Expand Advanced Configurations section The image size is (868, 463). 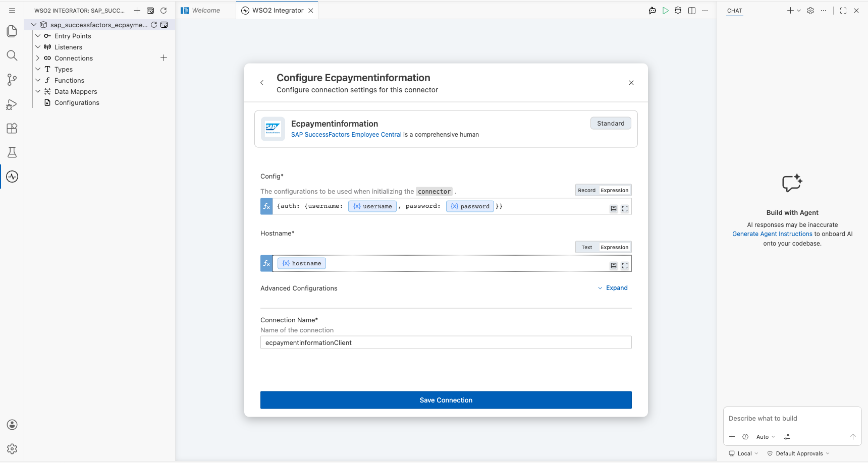[x=613, y=288]
